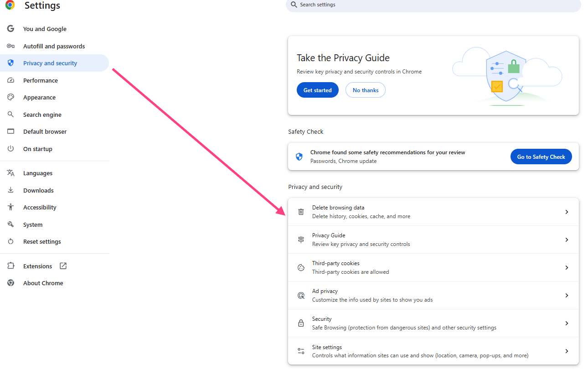Expand Delete browsing data using its chevron

567,212
